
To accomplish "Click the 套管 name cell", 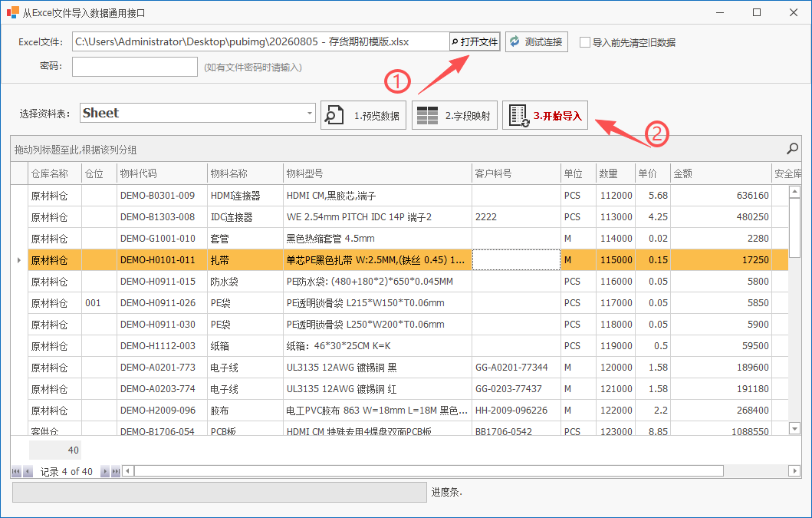I will [x=245, y=239].
